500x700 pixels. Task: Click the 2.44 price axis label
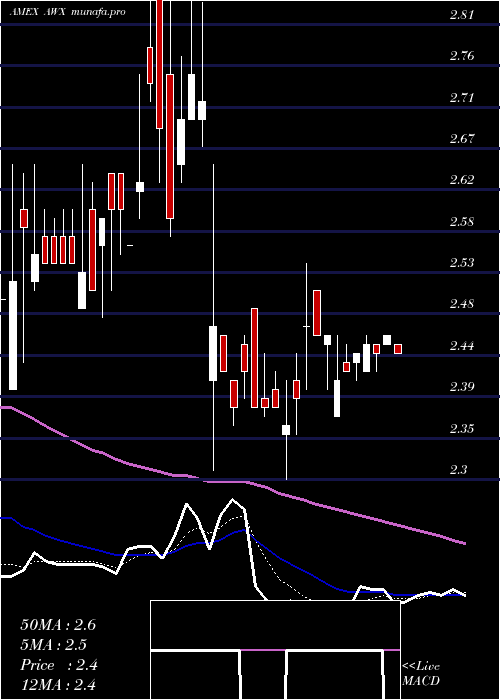click(462, 346)
